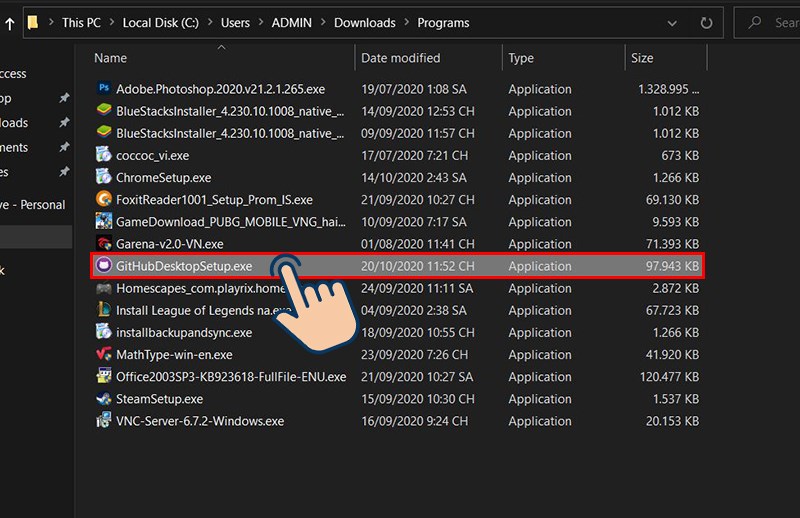Click the search box field
Image resolution: width=800 pixels, height=518 pixels.
tap(767, 23)
